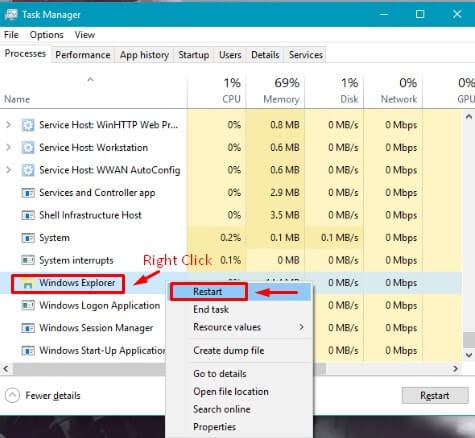Toggle sort direction arrow above Name column
This screenshot has width=475, height=438.
tap(90, 80)
